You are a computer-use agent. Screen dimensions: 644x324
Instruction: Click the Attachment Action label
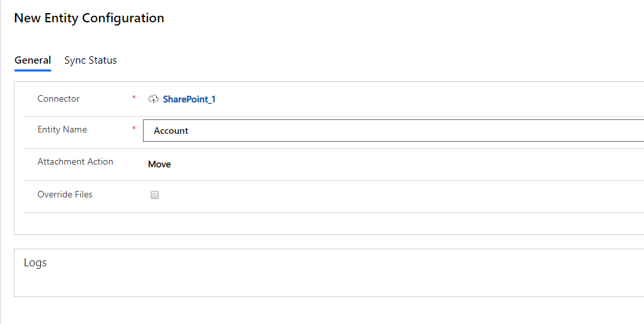[x=75, y=161]
